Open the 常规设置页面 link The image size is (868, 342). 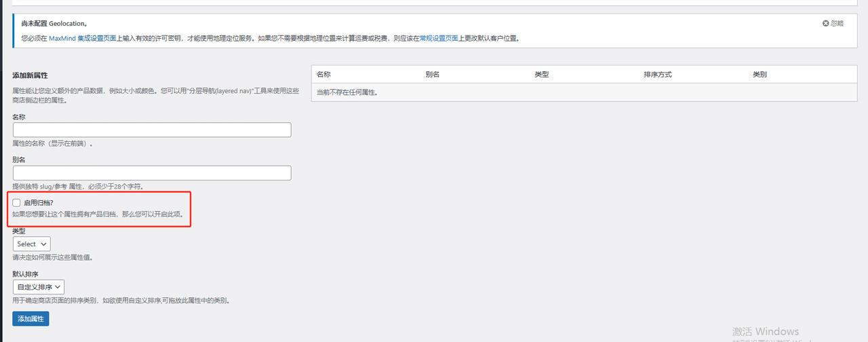439,39
